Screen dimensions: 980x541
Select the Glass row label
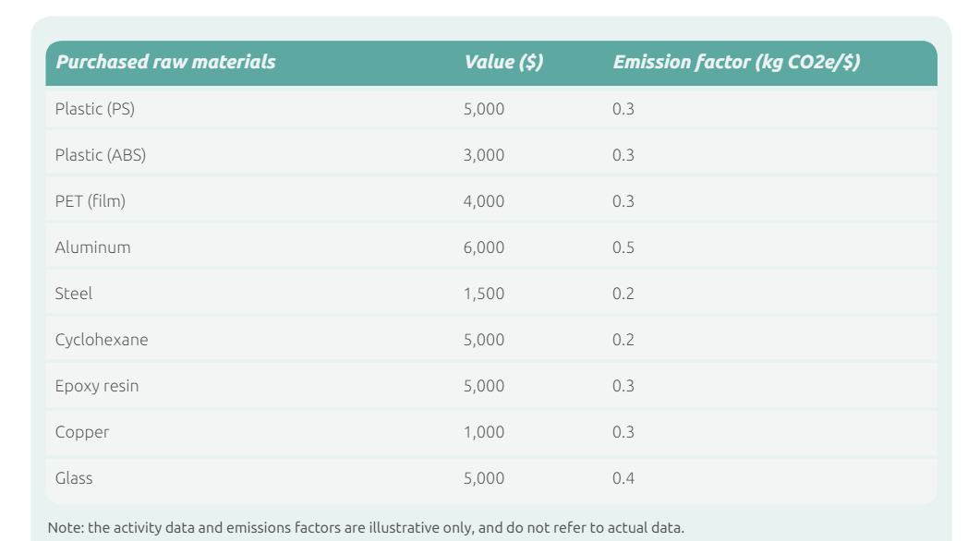pos(74,478)
